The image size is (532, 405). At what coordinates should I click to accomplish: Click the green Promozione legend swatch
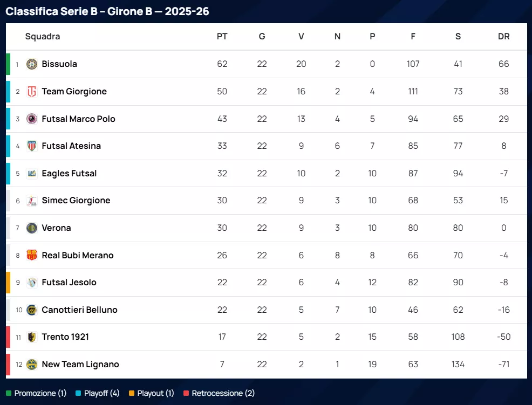9,394
